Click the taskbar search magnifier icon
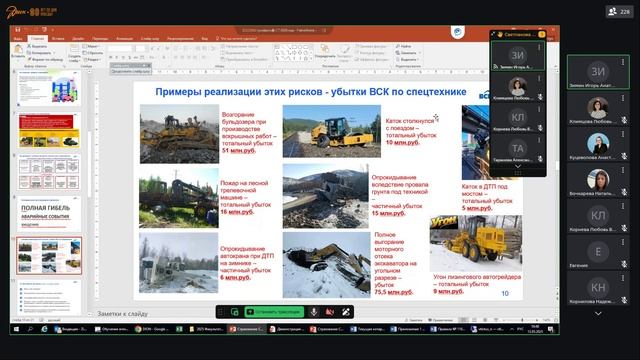Screen dimensions: 640x360 30,329
